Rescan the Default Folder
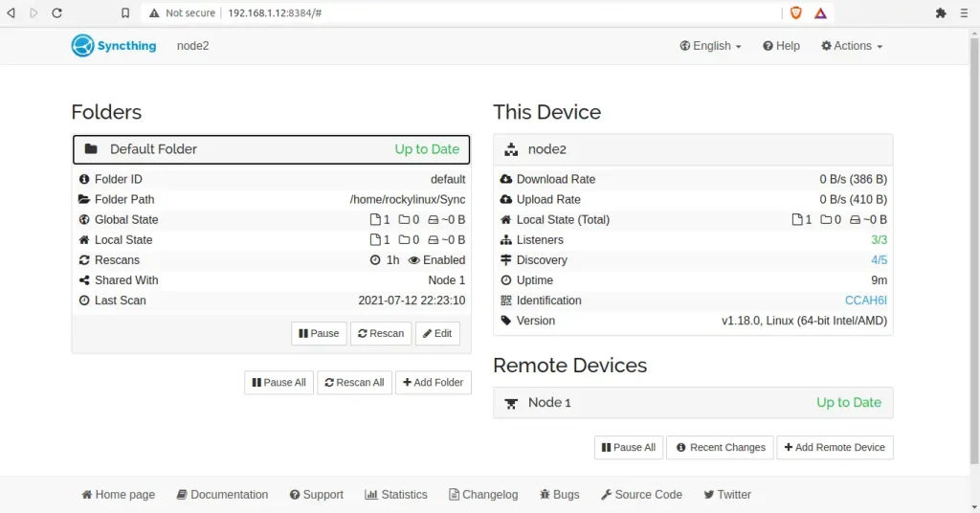The width and height of the screenshot is (980, 513). [381, 333]
